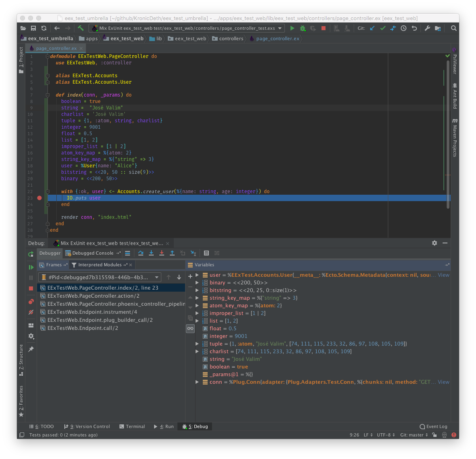The image size is (476, 459).
Task: Select the EExTestWeb.Endpoint.call/2 stack frame
Action: click(x=82, y=328)
